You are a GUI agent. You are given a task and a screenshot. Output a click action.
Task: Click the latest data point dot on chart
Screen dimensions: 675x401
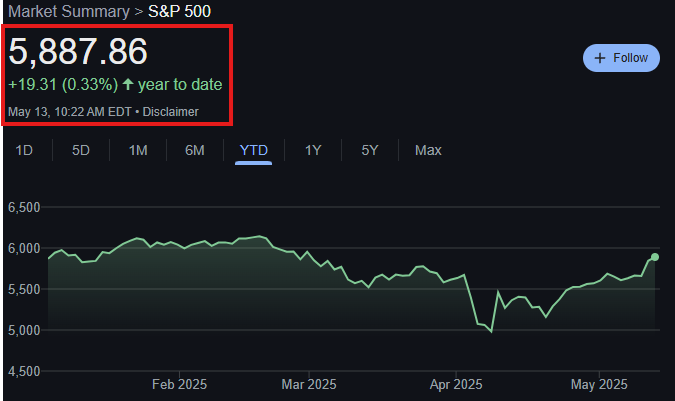tap(655, 257)
